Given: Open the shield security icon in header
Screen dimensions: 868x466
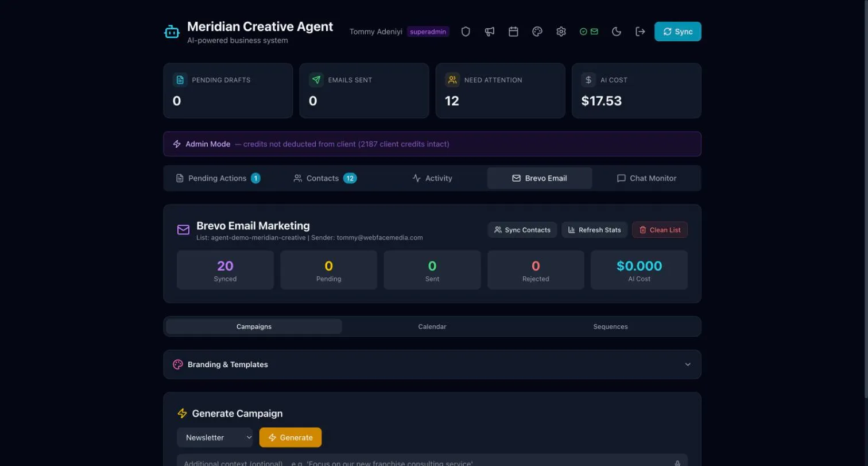Looking at the screenshot, I should pyautogui.click(x=466, y=32).
